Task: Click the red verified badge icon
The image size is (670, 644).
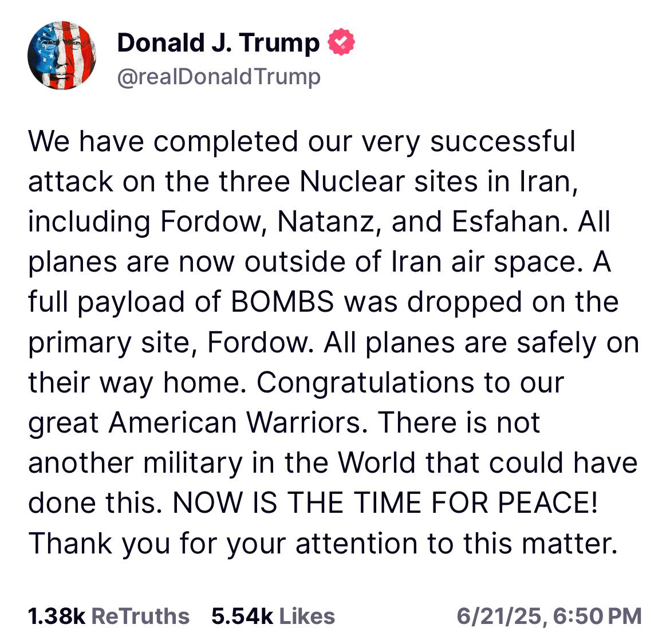Action: (x=341, y=42)
